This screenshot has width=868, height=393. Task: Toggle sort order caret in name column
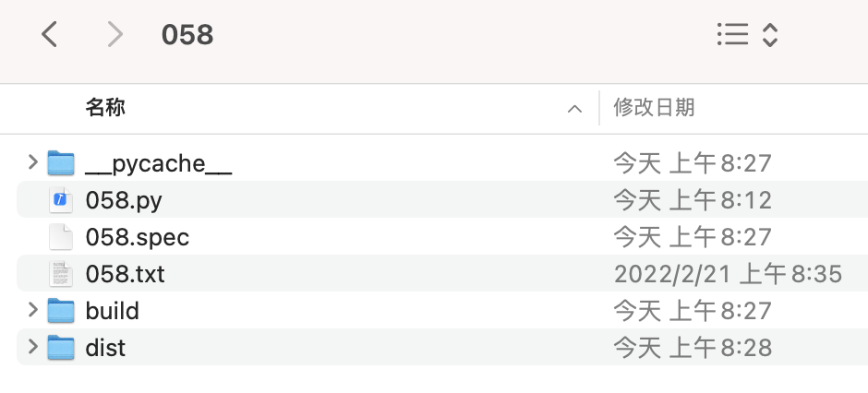coord(574,109)
